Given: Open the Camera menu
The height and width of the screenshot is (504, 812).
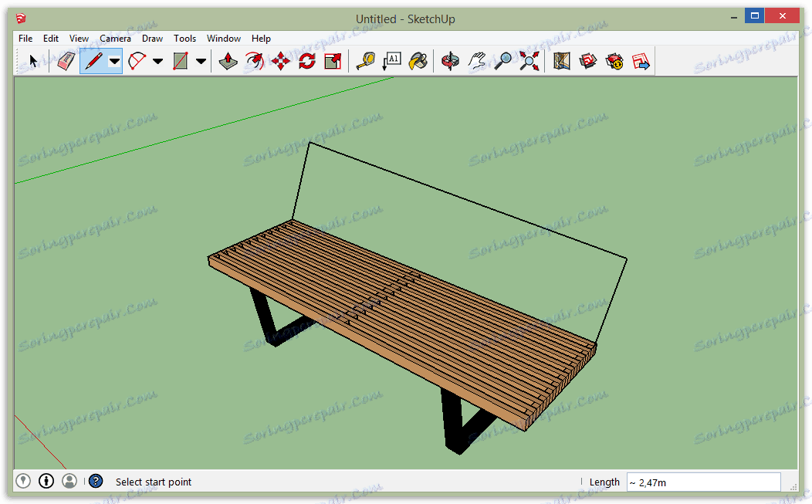Looking at the screenshot, I should tap(115, 38).
